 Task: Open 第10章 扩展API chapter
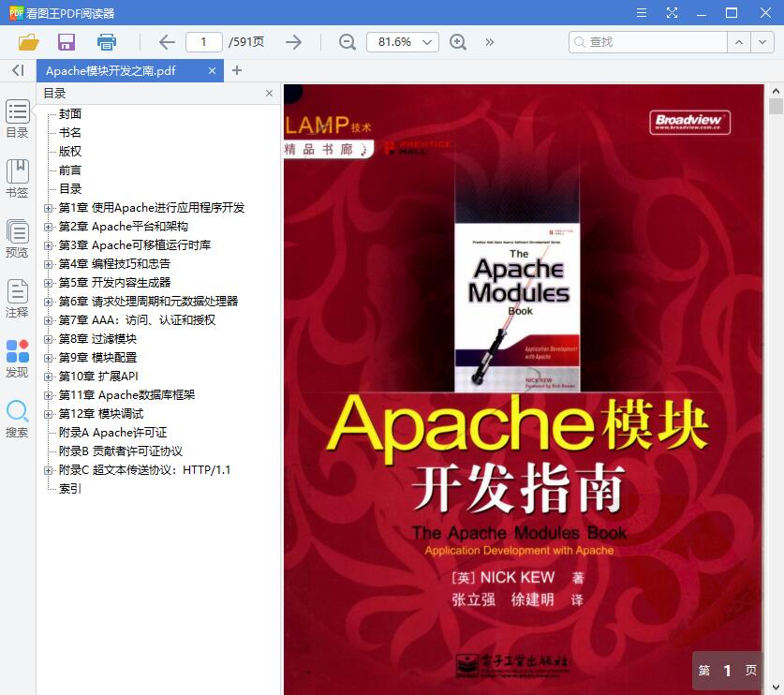tap(98, 377)
